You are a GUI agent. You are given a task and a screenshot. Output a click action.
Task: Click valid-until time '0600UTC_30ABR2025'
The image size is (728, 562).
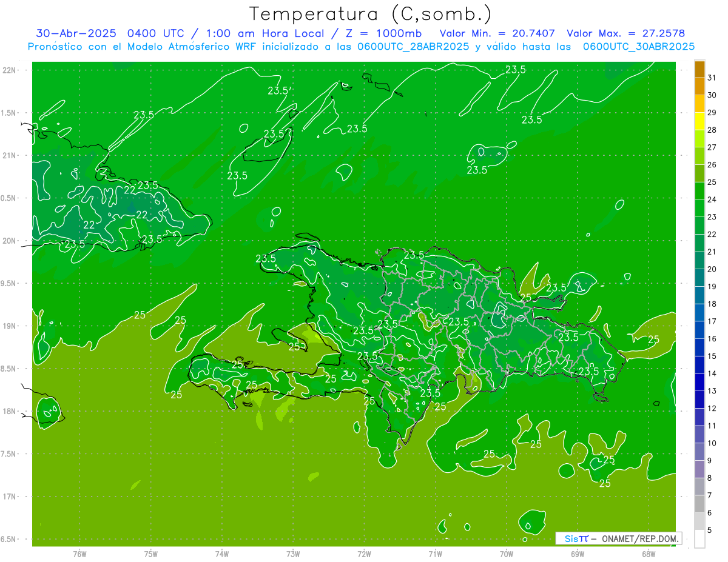point(639,47)
